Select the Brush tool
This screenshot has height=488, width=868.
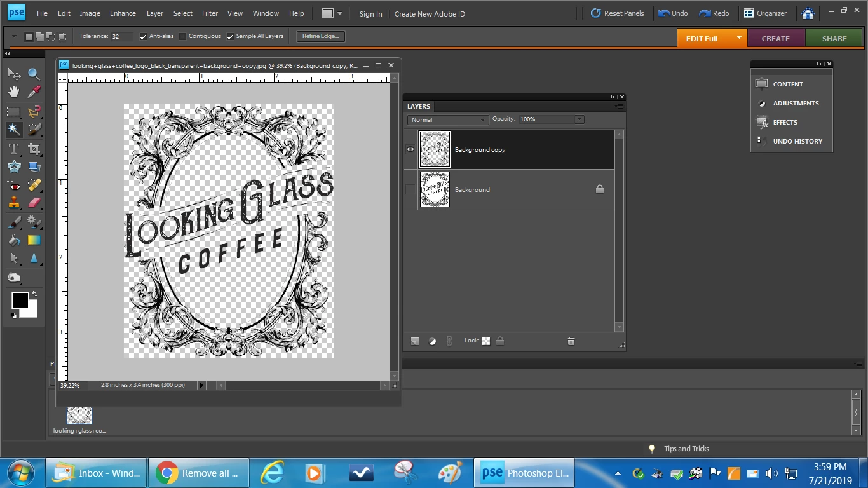point(13,222)
